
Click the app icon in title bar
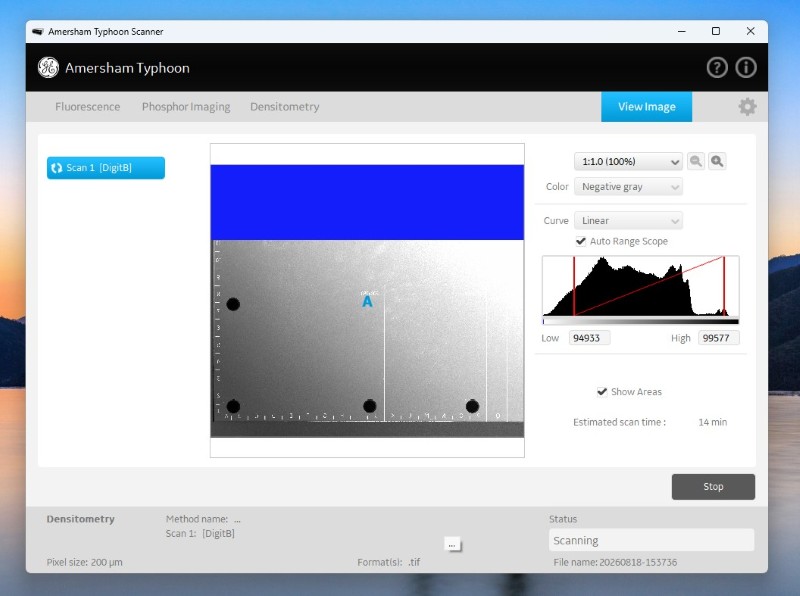(x=38, y=32)
